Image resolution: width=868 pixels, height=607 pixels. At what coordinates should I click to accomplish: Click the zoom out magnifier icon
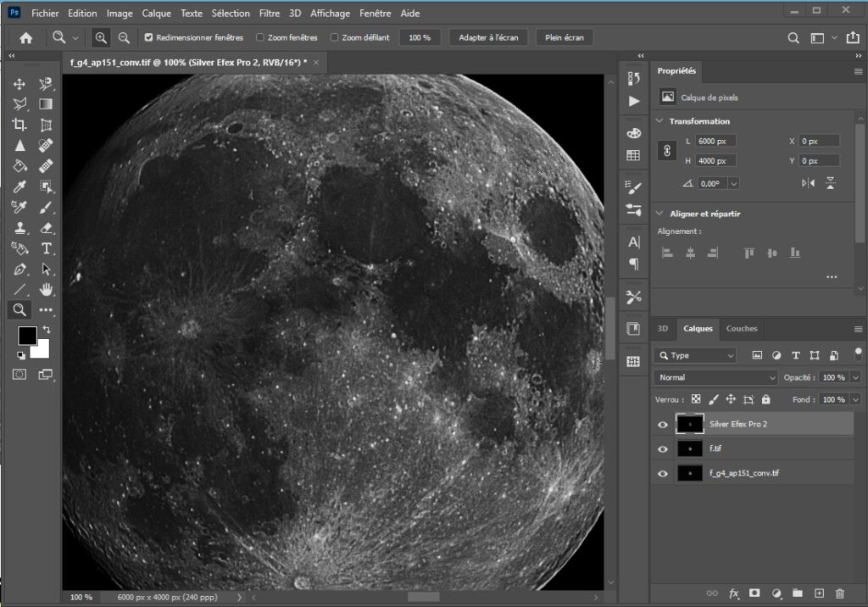pyautogui.click(x=124, y=37)
